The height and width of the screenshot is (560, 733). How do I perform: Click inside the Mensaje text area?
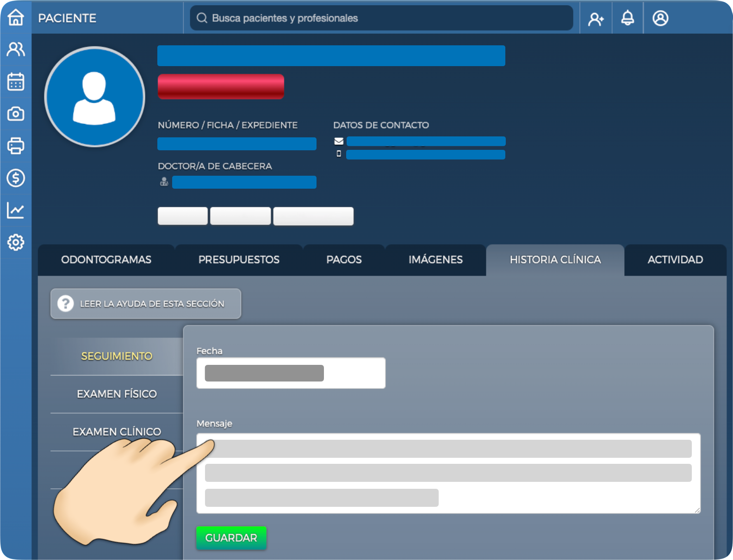448,474
